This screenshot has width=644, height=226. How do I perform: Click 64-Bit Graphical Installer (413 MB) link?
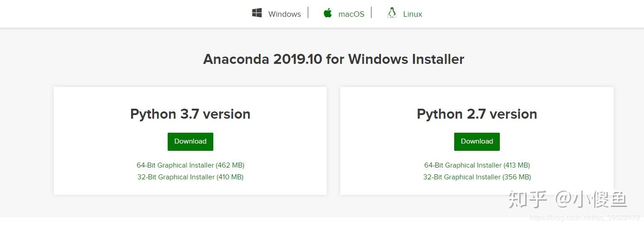tap(477, 165)
